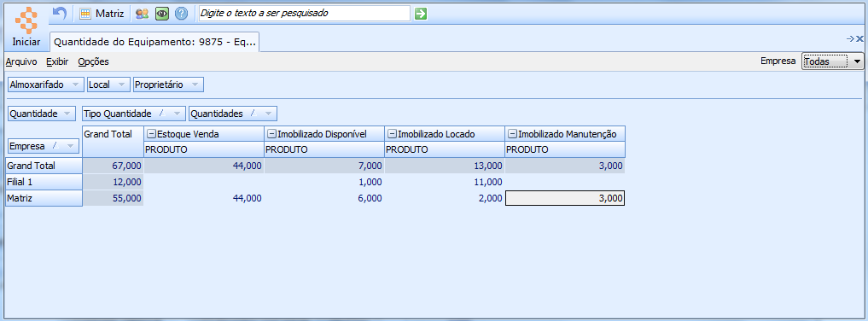Open the Exibir menu
The image size is (868, 321).
[x=57, y=61]
